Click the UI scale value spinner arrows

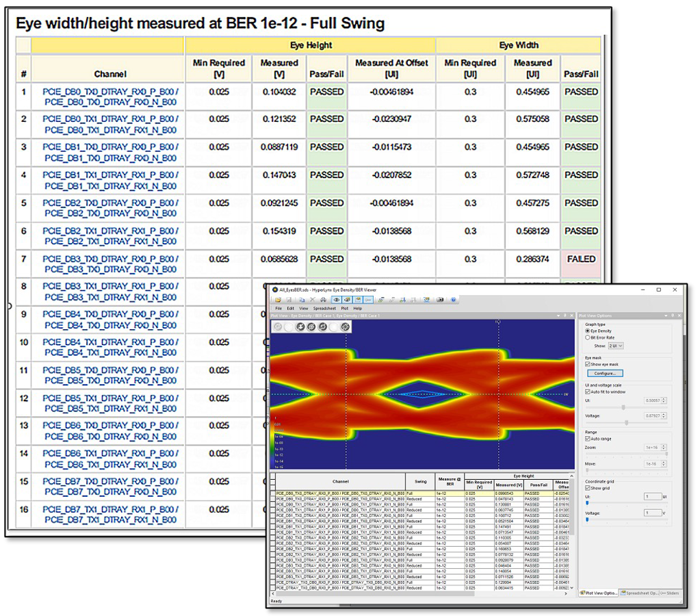[664, 400]
